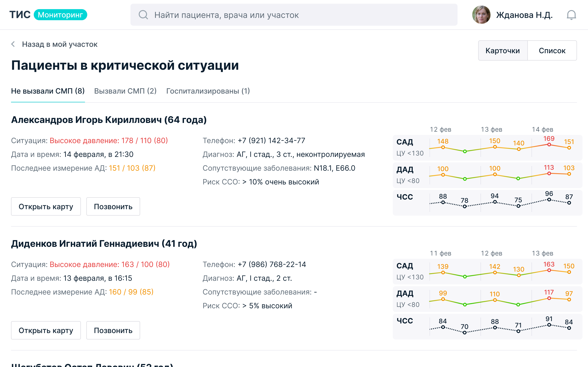Open Жданова Н.Д. profile avatar
This screenshot has height=367, width=588.
click(x=481, y=15)
